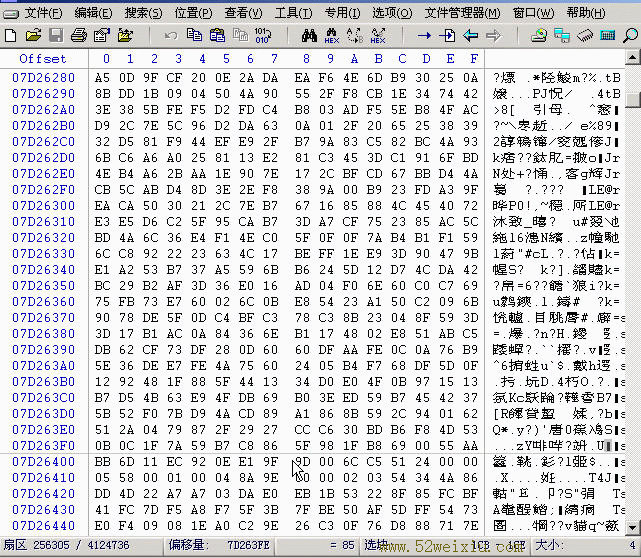Click the Offset column header
The width and height of the screenshot is (641, 558).
[43, 59]
